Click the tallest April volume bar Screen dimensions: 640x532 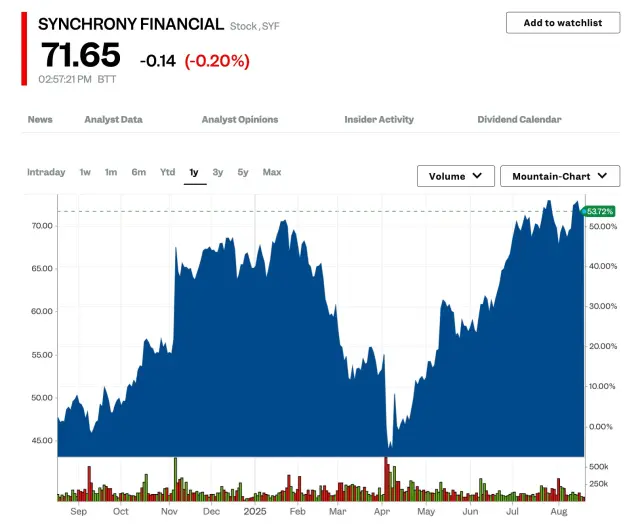(385, 479)
